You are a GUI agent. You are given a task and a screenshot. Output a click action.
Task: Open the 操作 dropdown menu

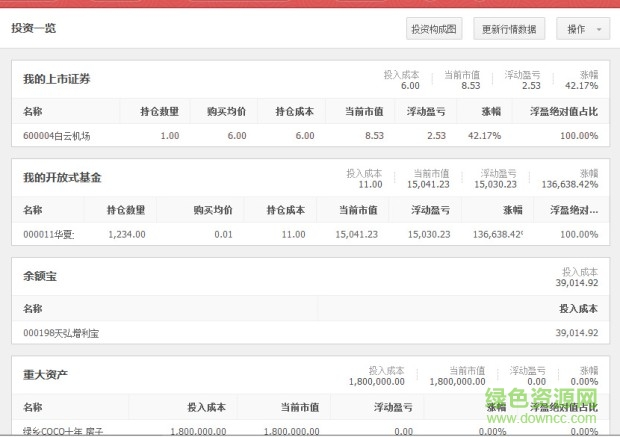(583, 29)
